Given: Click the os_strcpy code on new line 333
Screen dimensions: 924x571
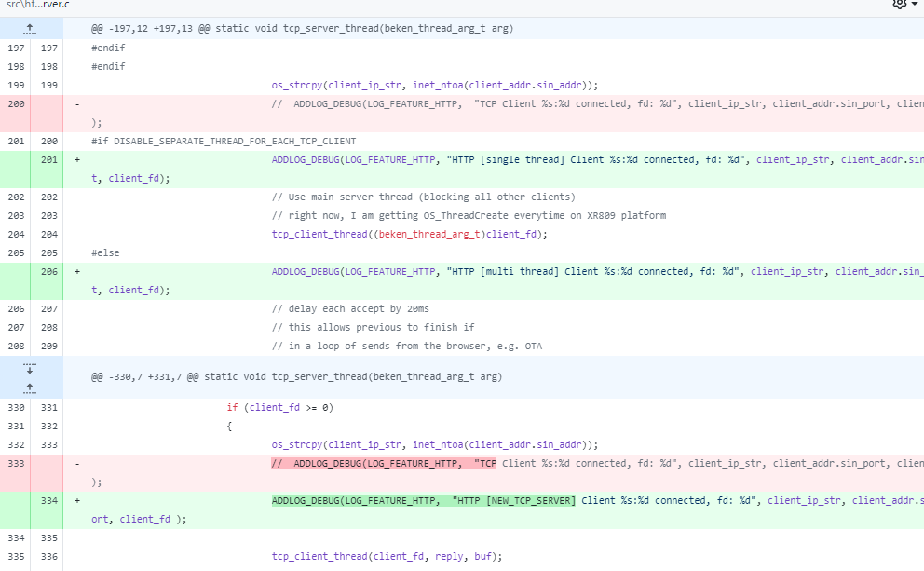Looking at the screenshot, I should pos(434,445).
